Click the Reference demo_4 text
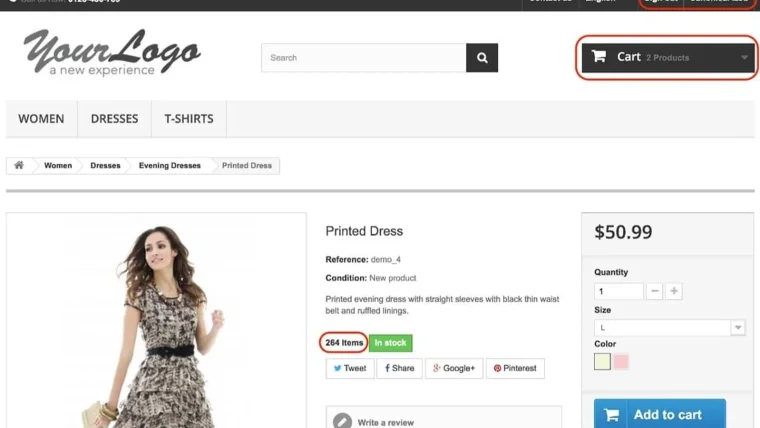The width and height of the screenshot is (760, 428). (x=363, y=260)
